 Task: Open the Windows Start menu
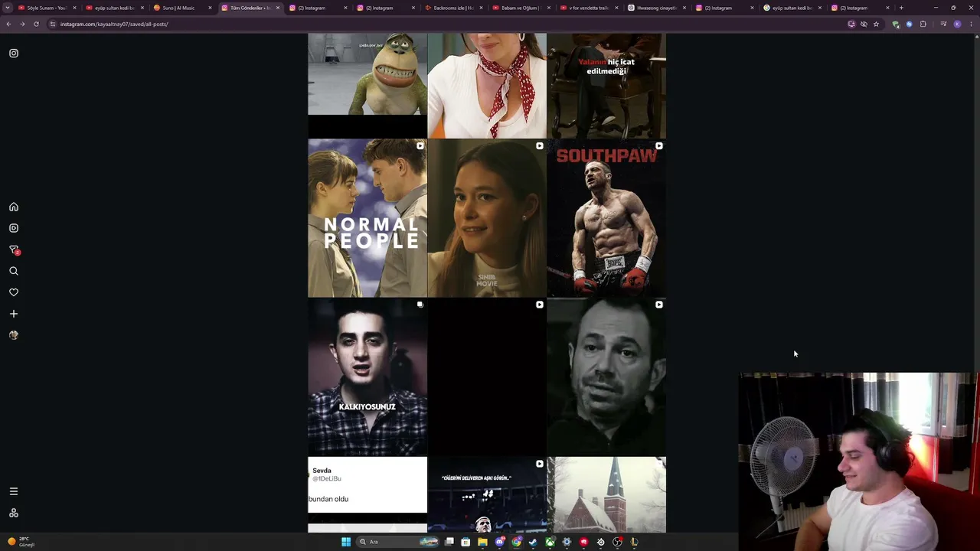346,542
